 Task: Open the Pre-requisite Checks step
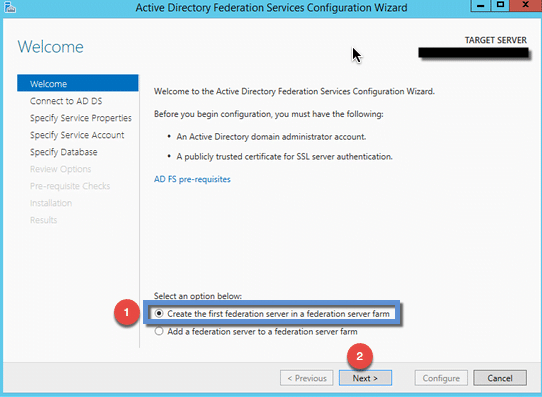pyautogui.click(x=70, y=186)
